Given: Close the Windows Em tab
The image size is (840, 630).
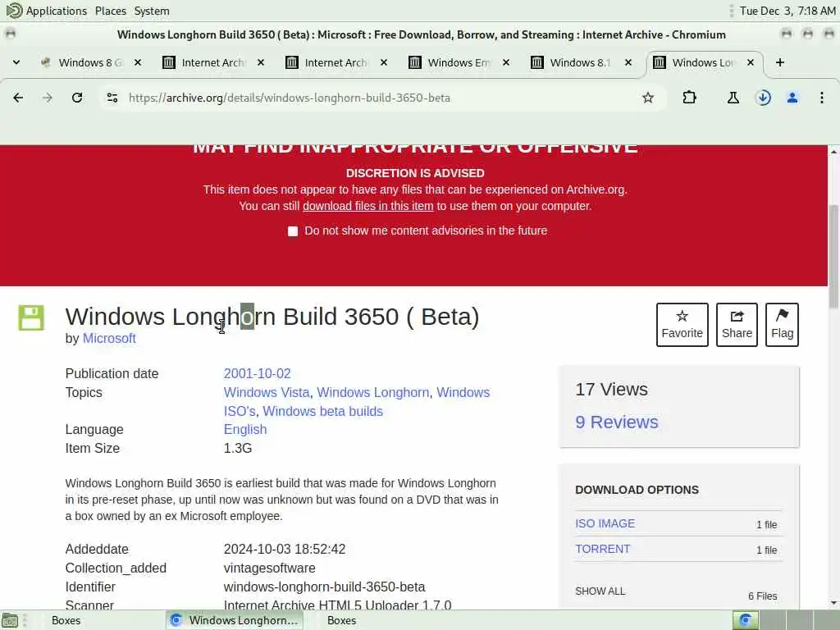Looking at the screenshot, I should pos(505,62).
